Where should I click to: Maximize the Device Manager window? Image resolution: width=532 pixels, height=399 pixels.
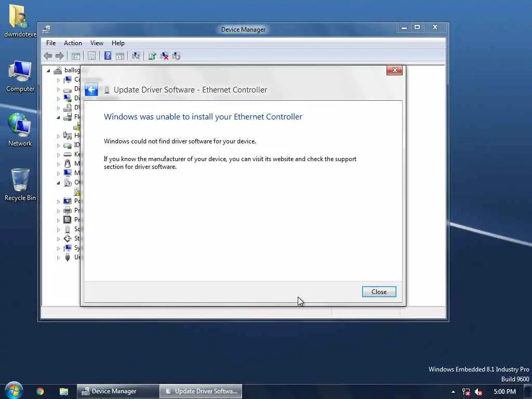417,27
